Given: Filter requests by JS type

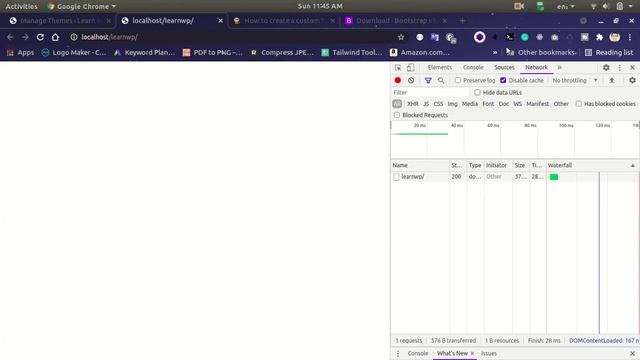Looking at the screenshot, I should pos(426,104).
